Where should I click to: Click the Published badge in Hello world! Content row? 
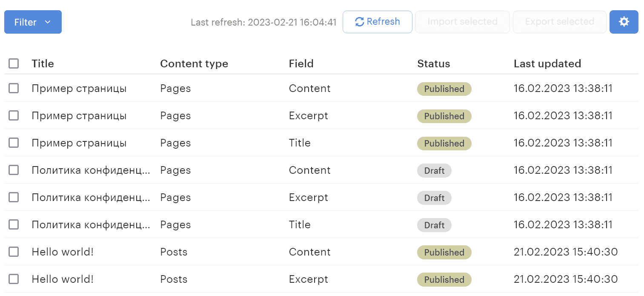click(x=444, y=252)
